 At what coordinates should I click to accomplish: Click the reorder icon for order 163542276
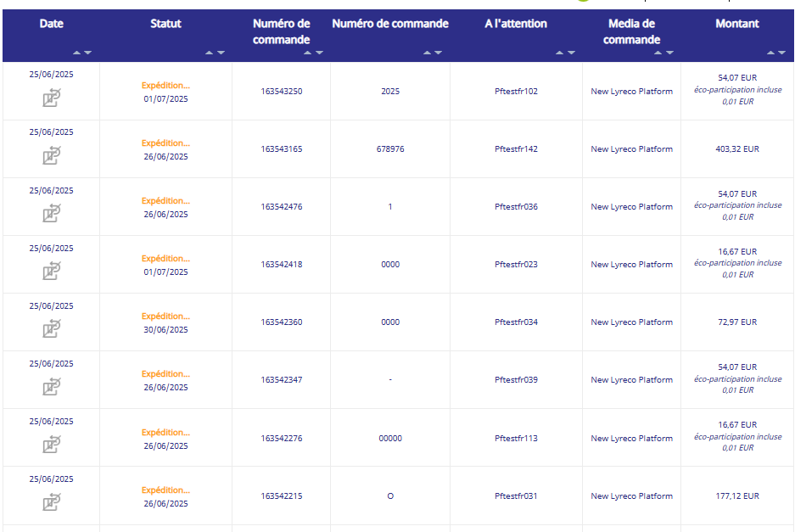point(52,445)
